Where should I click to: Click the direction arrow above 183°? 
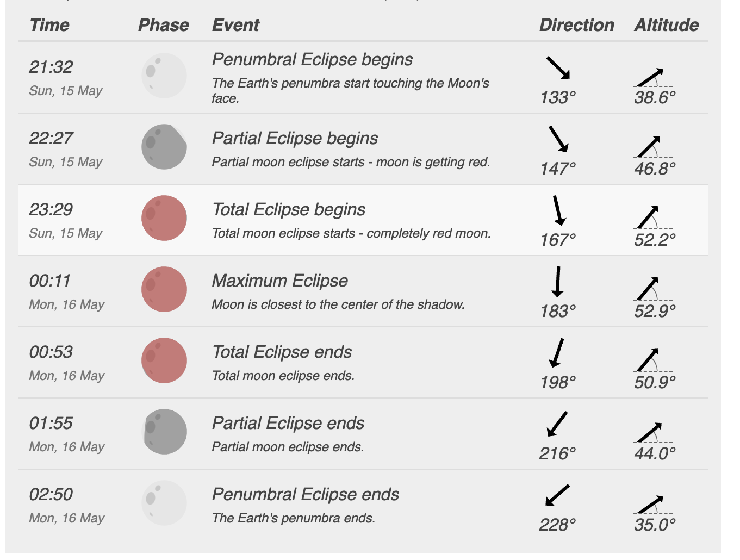557,282
